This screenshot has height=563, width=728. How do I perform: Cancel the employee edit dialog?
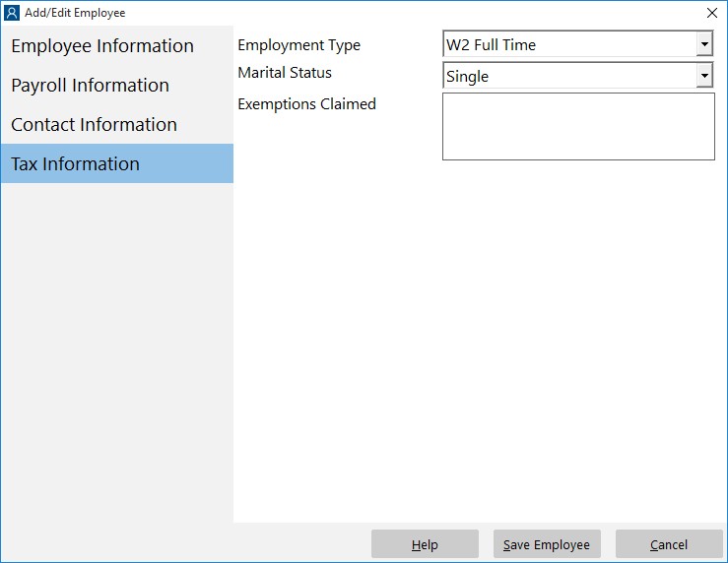[669, 544]
